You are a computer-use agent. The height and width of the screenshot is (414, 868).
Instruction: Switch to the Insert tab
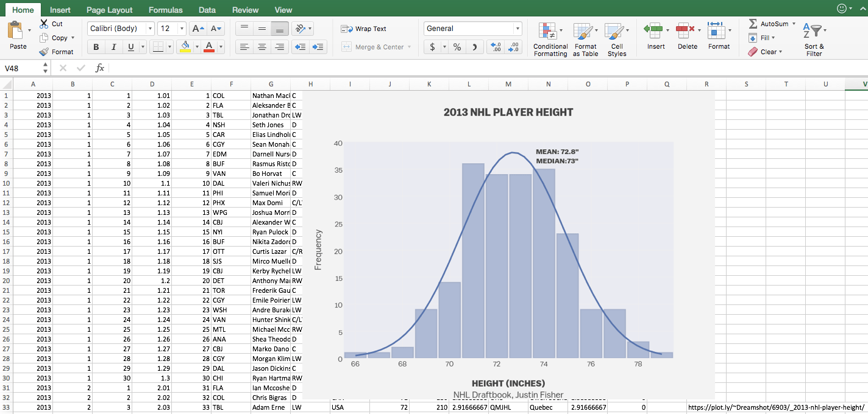coord(60,10)
